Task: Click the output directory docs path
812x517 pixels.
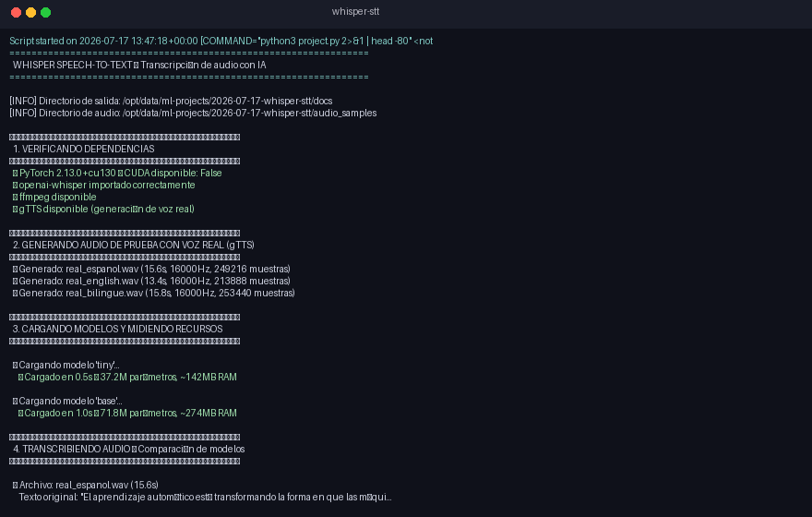Action: click(227, 101)
